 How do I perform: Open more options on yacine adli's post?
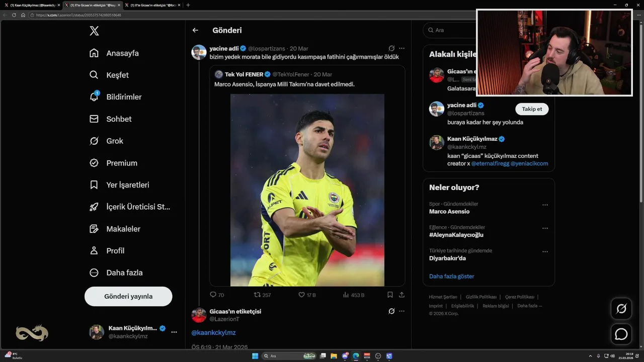click(x=401, y=48)
